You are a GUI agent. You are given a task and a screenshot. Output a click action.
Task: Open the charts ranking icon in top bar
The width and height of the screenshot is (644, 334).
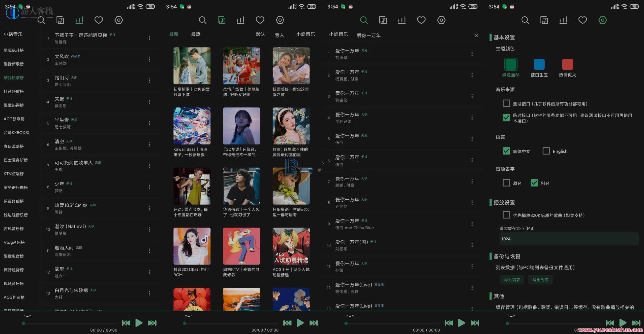[79, 20]
